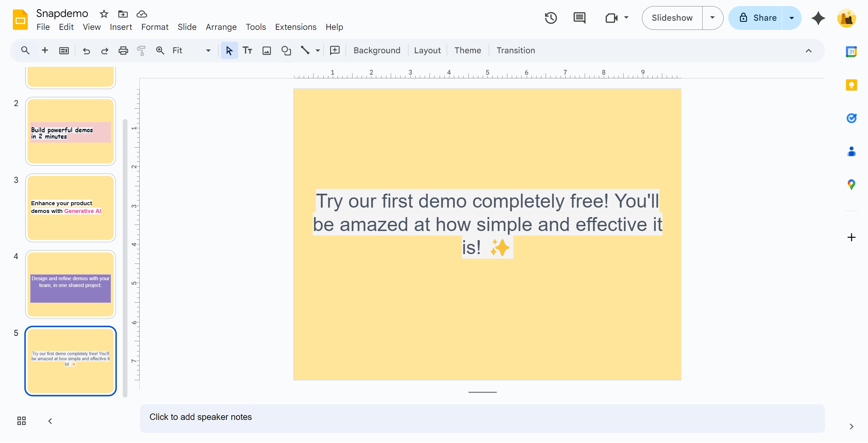Hide the side panel with the bottom-right chevron

[851, 427]
